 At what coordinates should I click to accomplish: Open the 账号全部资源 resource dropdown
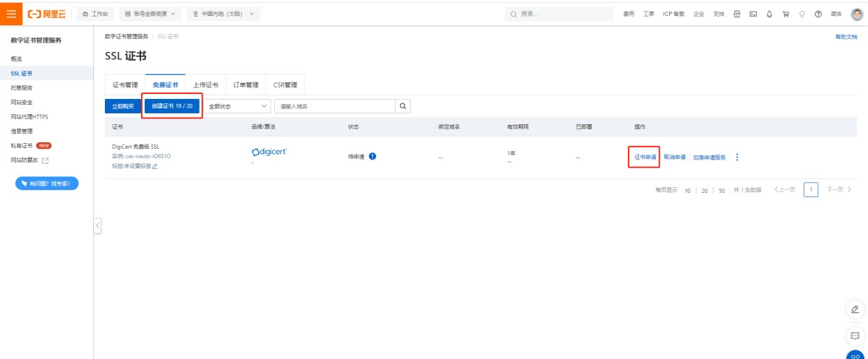(x=150, y=14)
